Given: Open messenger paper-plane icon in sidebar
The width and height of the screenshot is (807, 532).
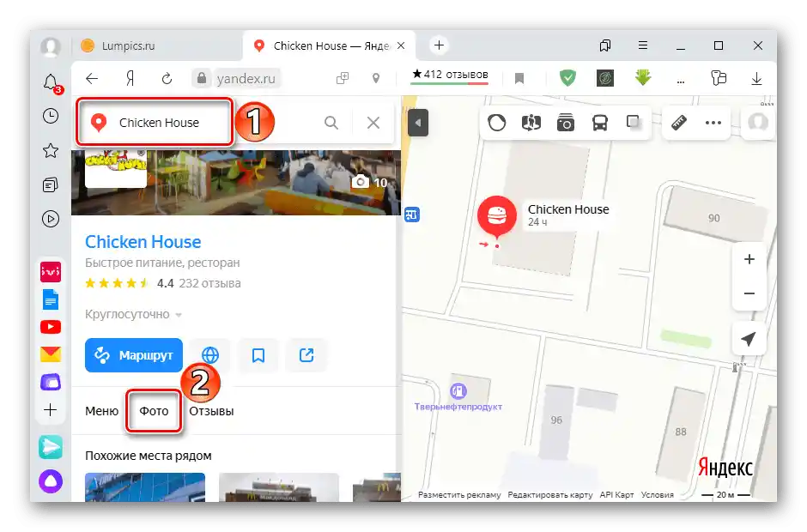Looking at the screenshot, I should 51,447.
